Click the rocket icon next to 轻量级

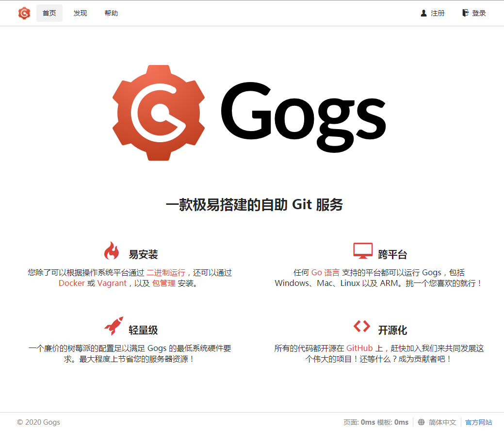pyautogui.click(x=114, y=326)
